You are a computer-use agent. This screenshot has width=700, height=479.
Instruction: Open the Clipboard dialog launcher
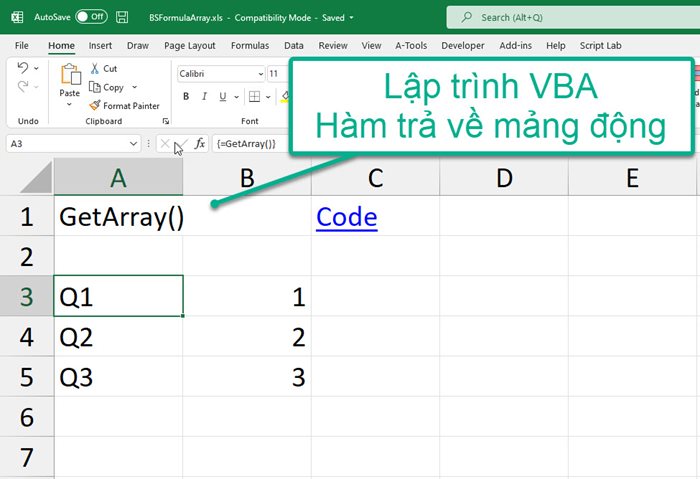(x=165, y=121)
